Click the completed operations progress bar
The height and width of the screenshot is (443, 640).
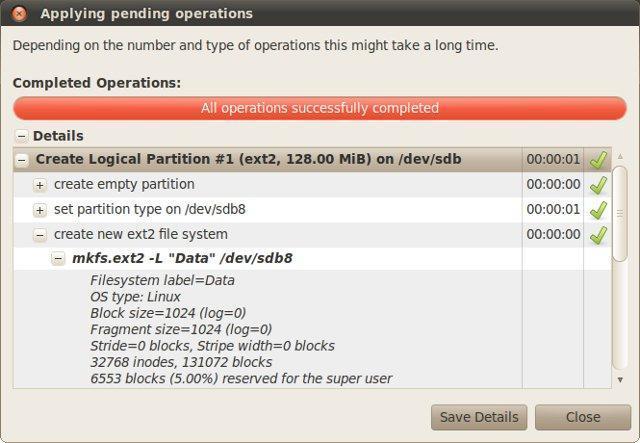tap(319, 108)
